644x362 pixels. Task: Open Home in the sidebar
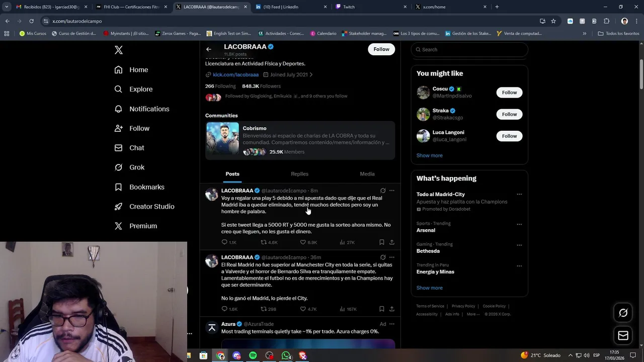click(x=131, y=70)
